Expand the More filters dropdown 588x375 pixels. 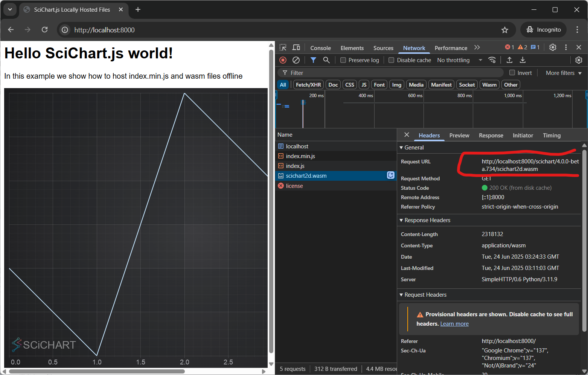564,73
